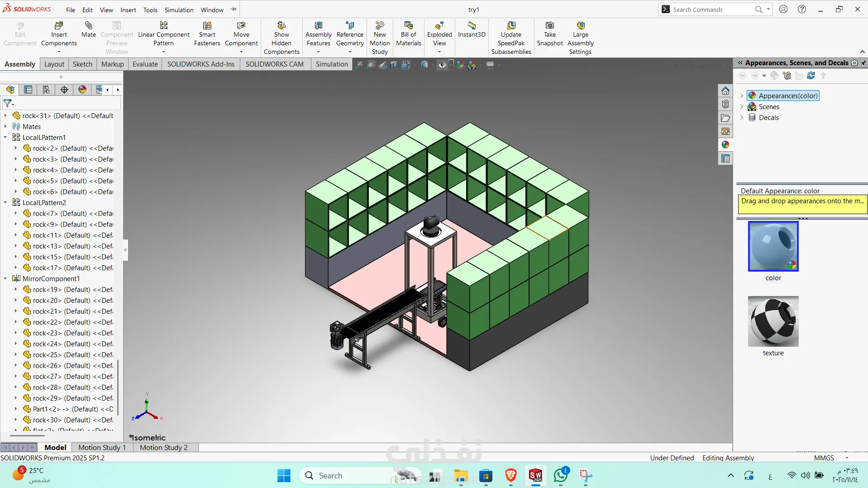Expand the Mates folder
This screenshot has height=488, width=868.
[5, 126]
